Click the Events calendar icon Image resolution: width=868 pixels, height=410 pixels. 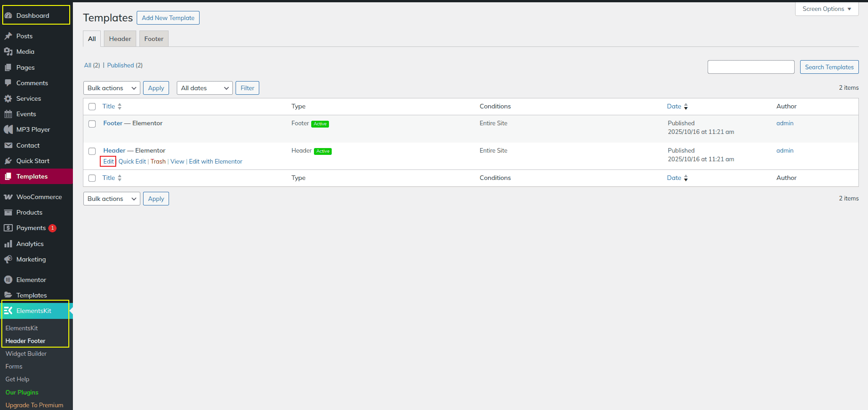tap(8, 114)
